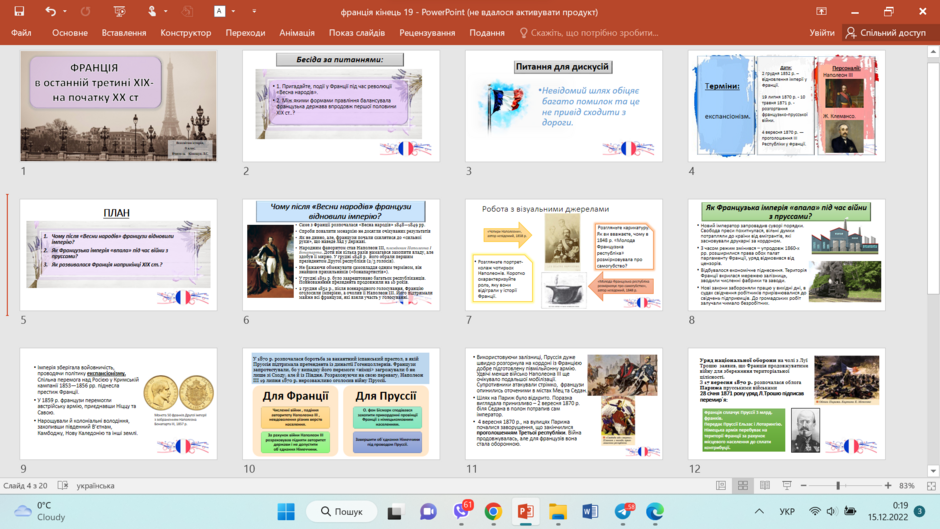Save the presentation with the floppy disk icon

[x=19, y=11]
